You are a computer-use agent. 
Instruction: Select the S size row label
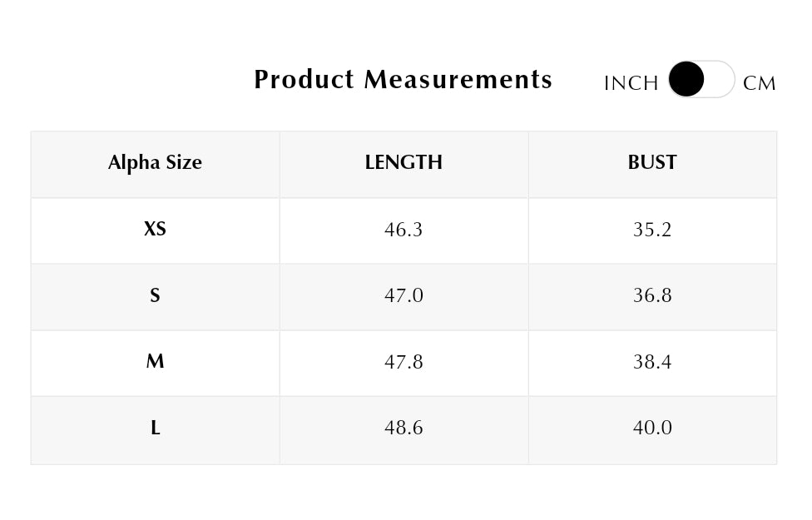[x=155, y=295]
